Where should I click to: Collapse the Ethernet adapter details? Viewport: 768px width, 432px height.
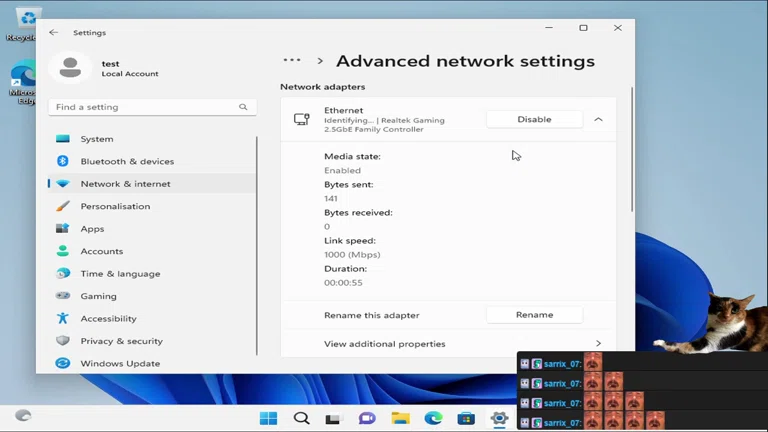pyautogui.click(x=598, y=119)
